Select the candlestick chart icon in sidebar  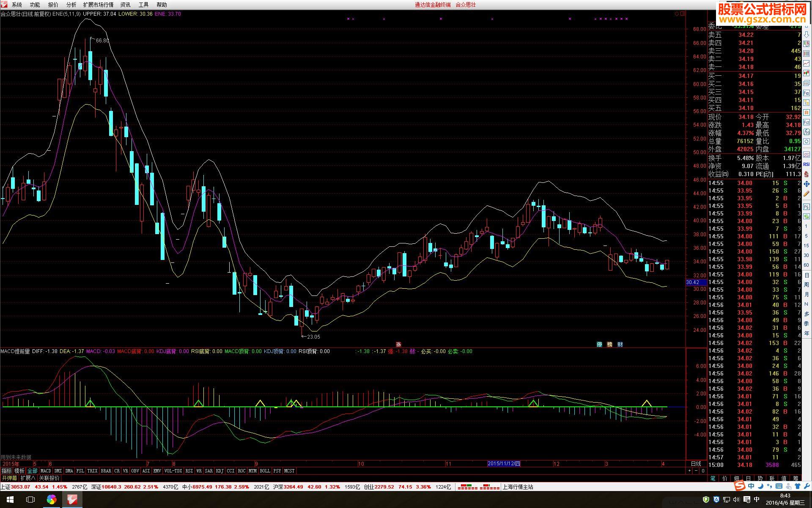click(x=807, y=73)
